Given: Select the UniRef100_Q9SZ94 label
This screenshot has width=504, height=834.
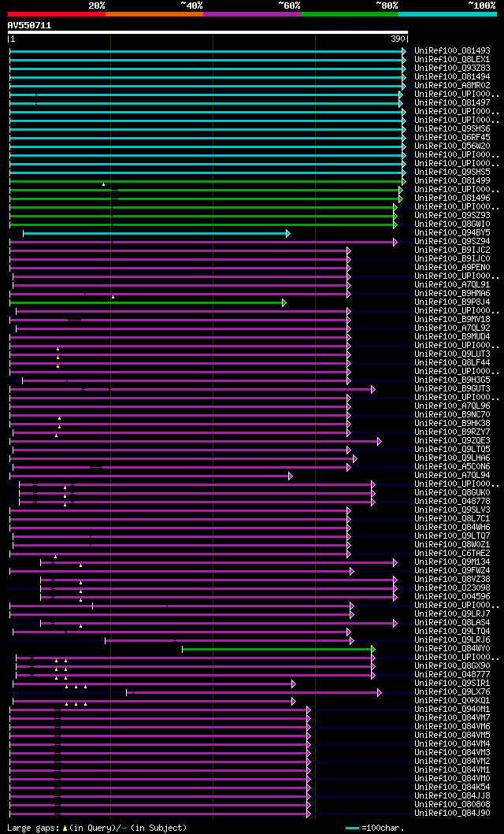Looking at the screenshot, I should pyautogui.click(x=453, y=242).
